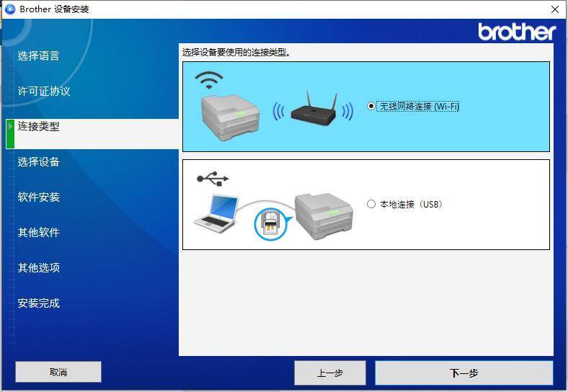Click the USB plug connector circle icon
Screen dimensions: 568x392
tap(270, 224)
